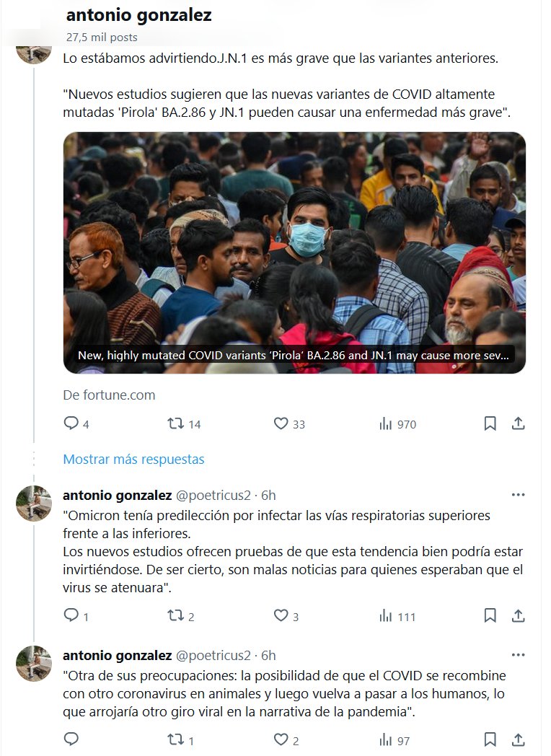Open @poetricus2 profile from Omicron reply
The width and height of the screenshot is (551, 756).
213,495
